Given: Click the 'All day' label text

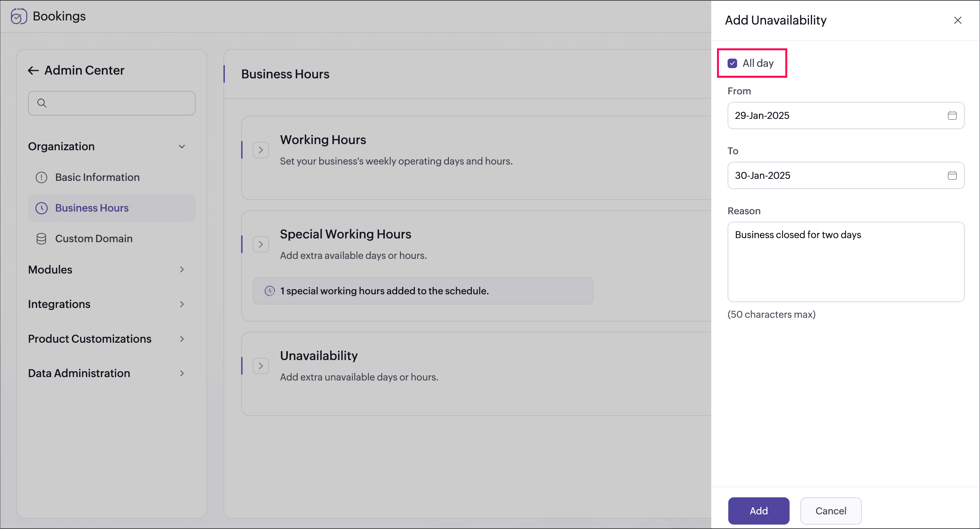Looking at the screenshot, I should tap(758, 63).
